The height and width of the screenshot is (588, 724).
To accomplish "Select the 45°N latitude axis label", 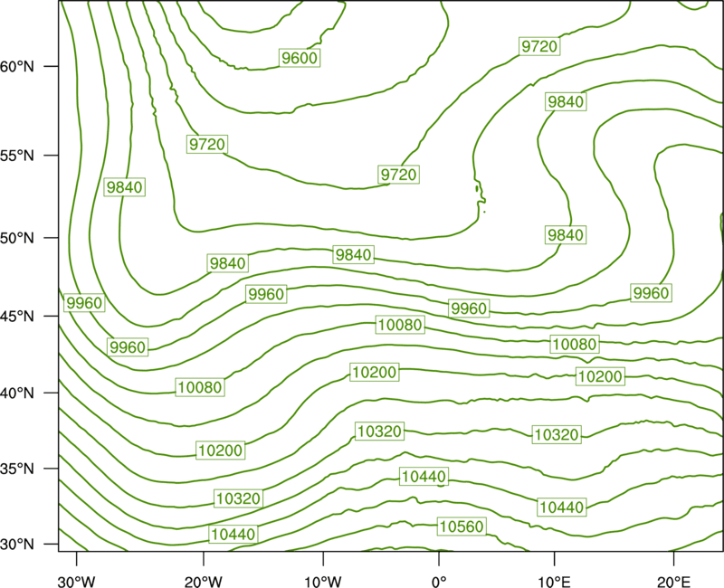I will pos(17,316).
